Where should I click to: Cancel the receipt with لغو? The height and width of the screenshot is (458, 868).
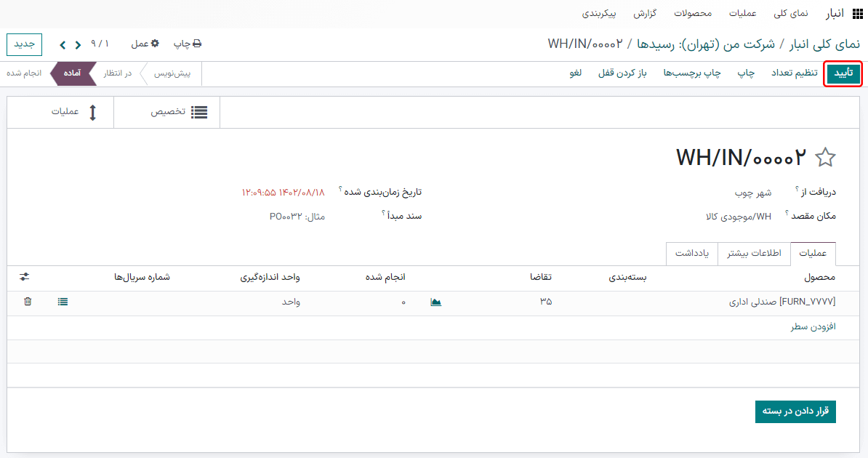(576, 73)
